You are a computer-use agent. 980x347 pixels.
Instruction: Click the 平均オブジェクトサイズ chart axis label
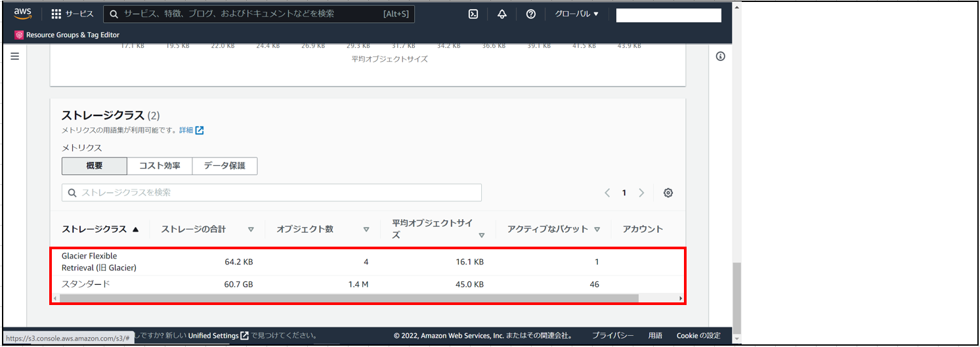(390, 59)
